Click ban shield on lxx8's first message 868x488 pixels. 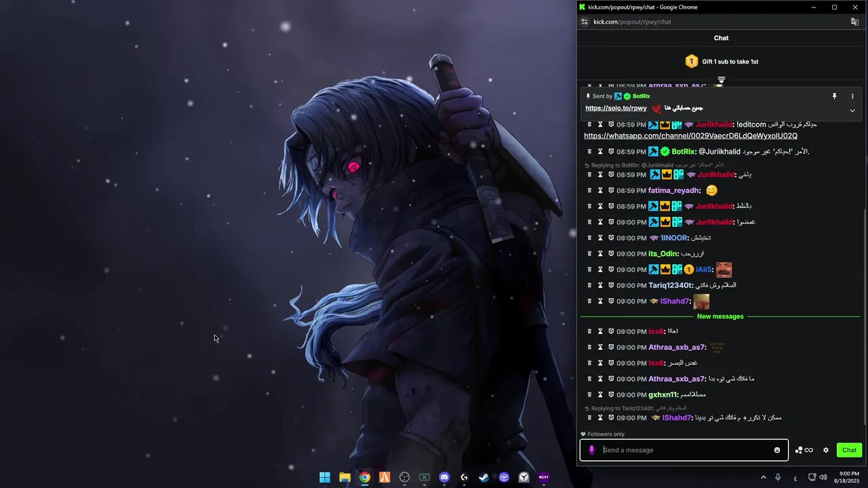[611, 331]
